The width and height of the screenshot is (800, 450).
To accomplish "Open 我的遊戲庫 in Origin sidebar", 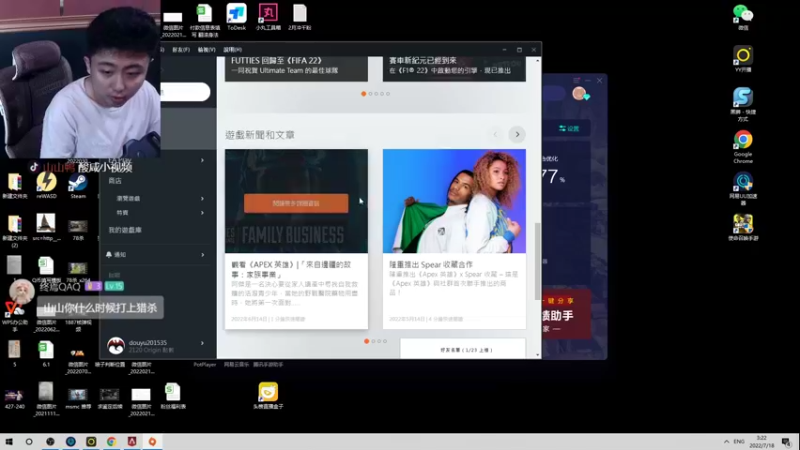I will tap(125, 230).
